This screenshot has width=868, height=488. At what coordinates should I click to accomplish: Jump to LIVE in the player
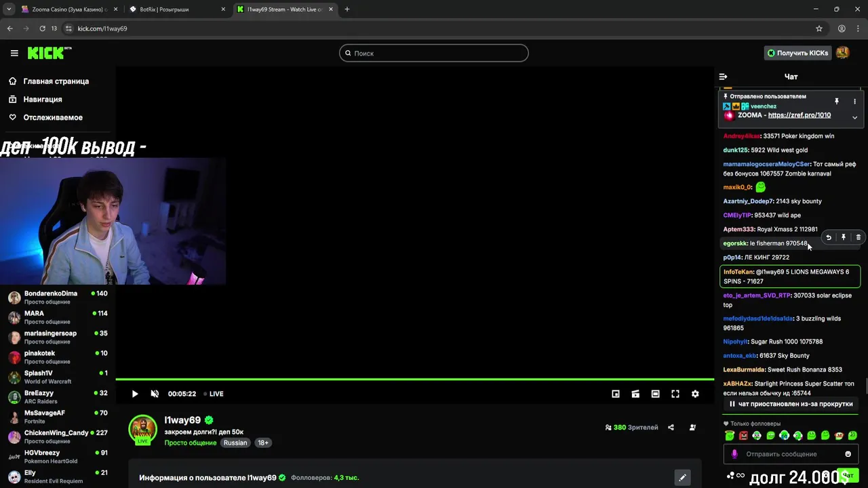tap(214, 394)
